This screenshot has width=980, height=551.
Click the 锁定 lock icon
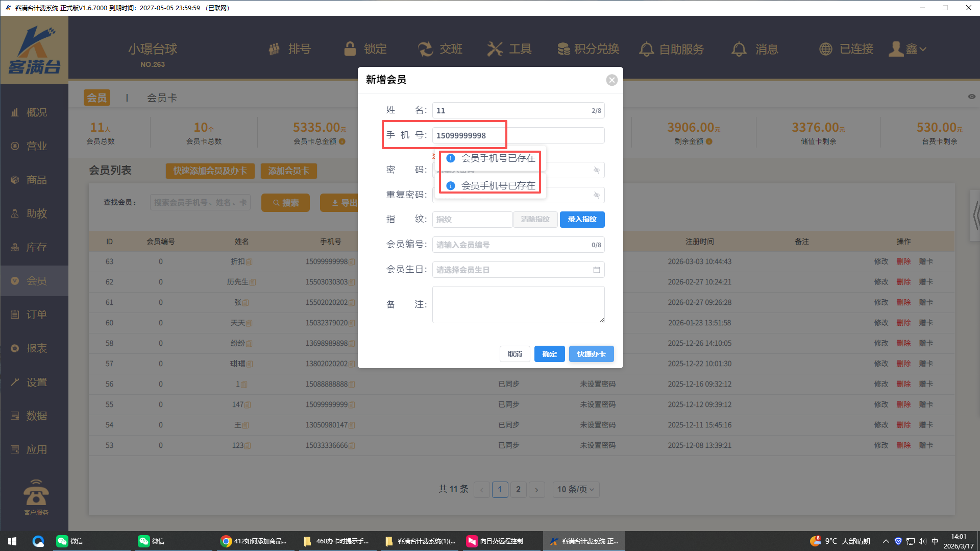click(350, 49)
